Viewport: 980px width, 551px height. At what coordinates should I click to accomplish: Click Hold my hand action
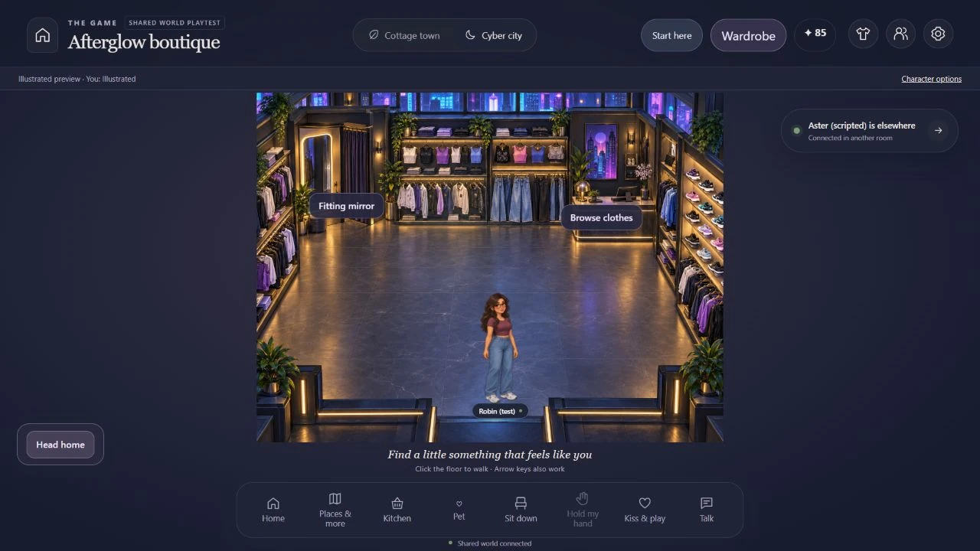[x=583, y=510]
